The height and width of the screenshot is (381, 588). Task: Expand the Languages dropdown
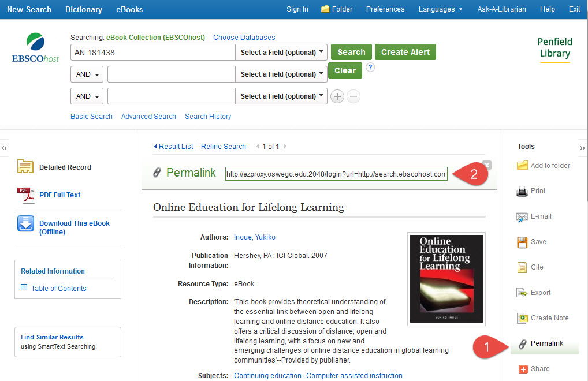(x=440, y=9)
